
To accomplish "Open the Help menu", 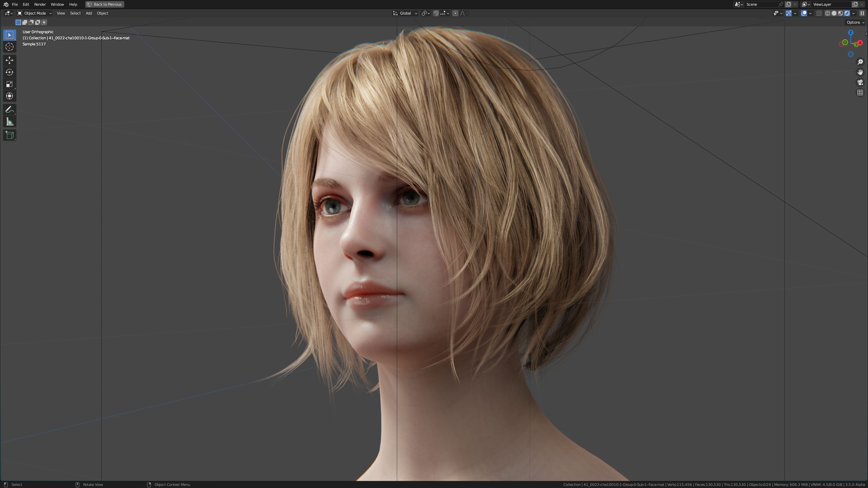I will [x=73, y=4].
